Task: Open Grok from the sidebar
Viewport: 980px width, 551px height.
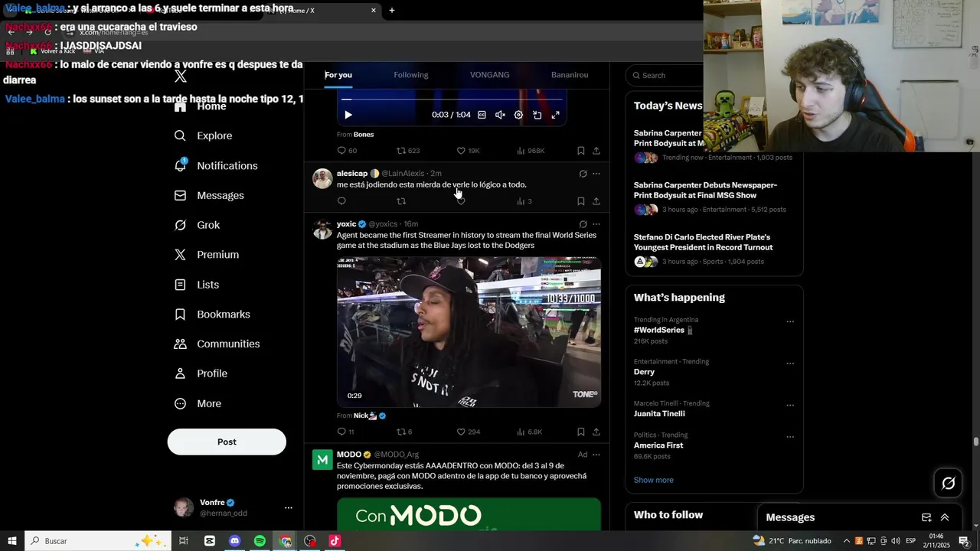Action: point(197,225)
